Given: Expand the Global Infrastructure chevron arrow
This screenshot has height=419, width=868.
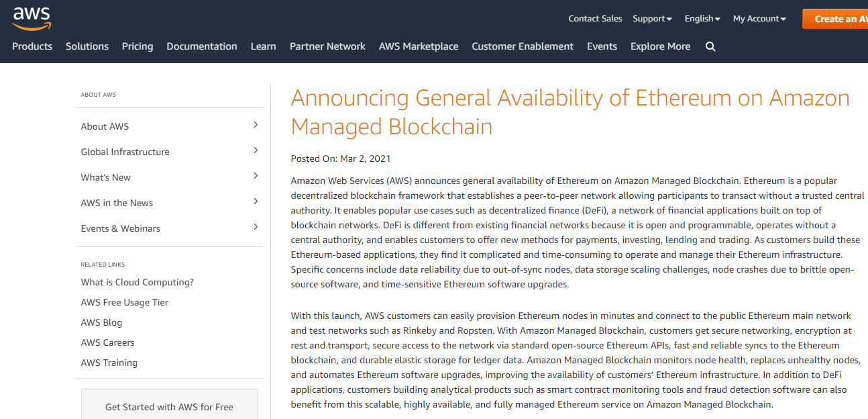Looking at the screenshot, I should point(256,150).
